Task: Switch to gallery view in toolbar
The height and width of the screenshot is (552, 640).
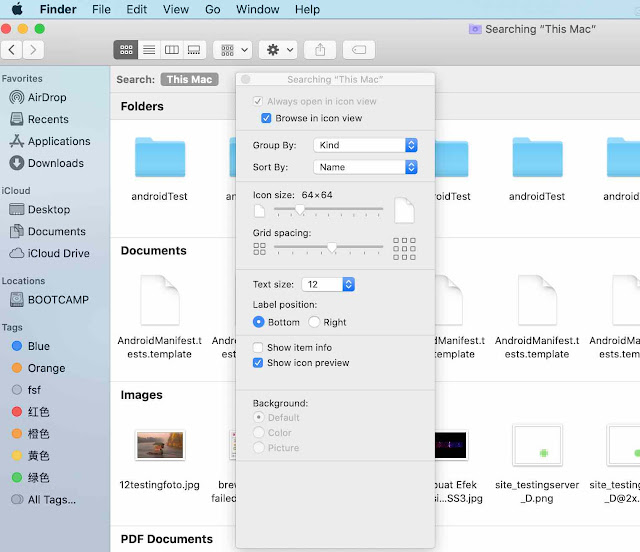Action: coord(194,50)
